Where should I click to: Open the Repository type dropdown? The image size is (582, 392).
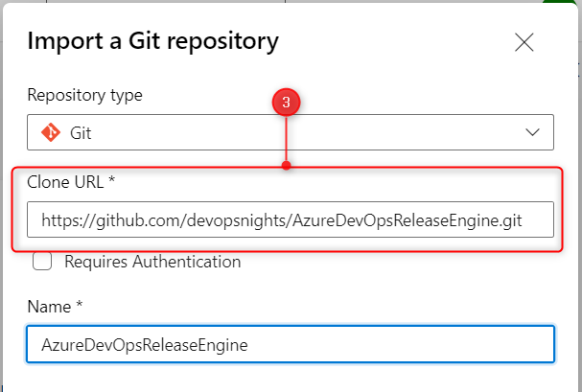click(290, 132)
